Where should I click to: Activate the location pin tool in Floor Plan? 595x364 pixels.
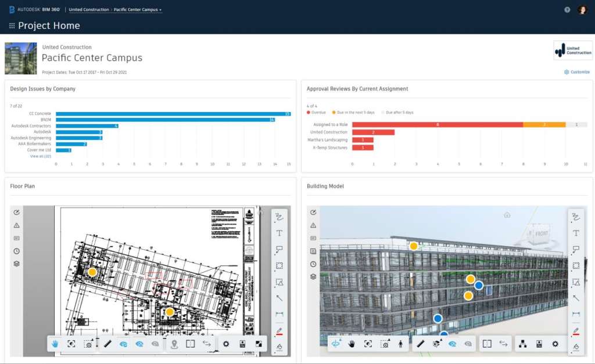174,344
